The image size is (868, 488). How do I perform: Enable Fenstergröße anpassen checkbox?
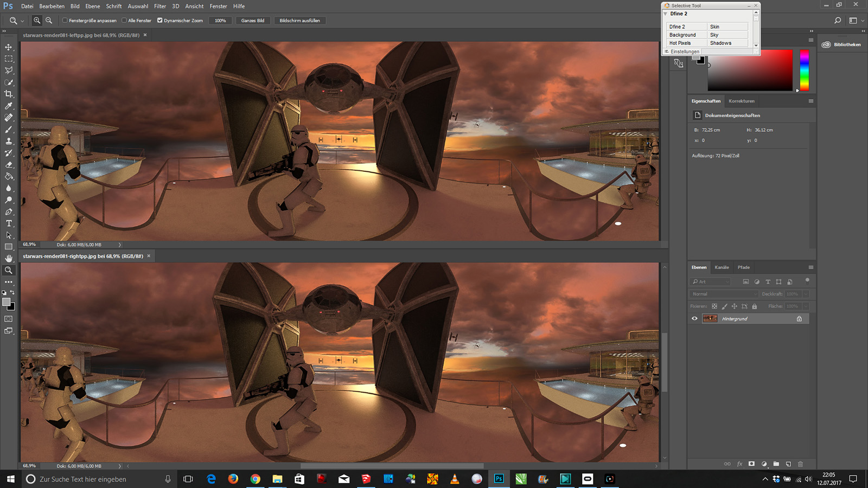pyautogui.click(x=65, y=21)
